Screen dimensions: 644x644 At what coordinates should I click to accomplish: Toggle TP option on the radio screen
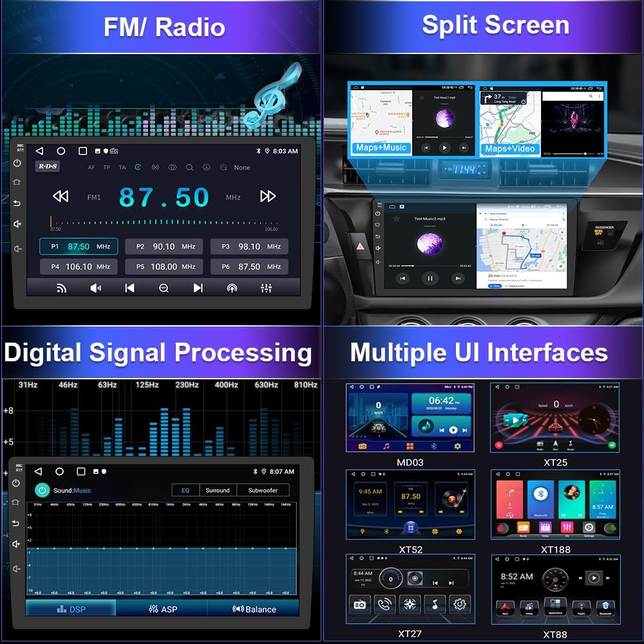coord(107,167)
